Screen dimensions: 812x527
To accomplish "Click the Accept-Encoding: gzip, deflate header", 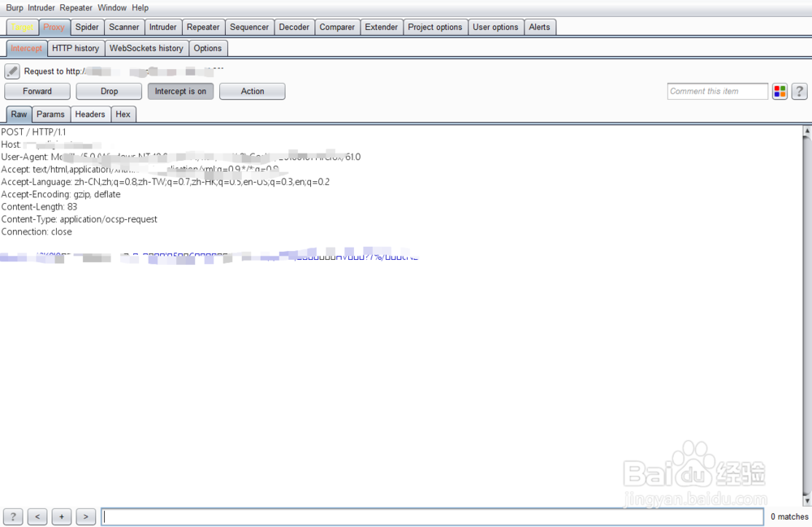I will click(x=61, y=195).
